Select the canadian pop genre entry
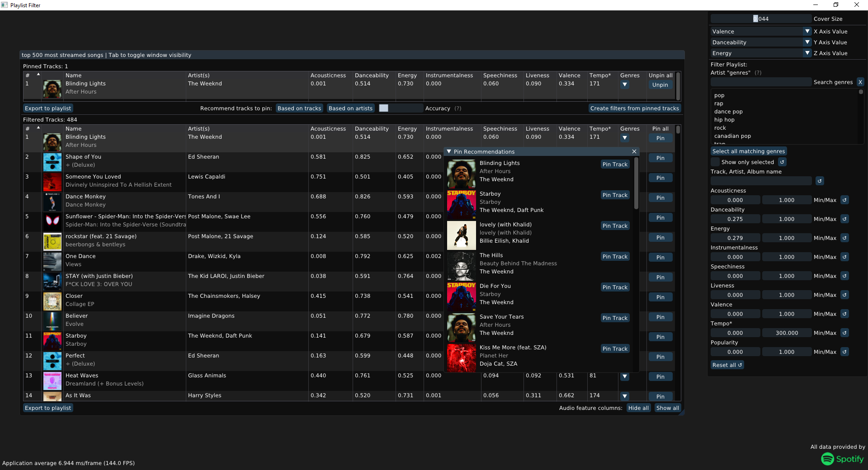 tap(732, 136)
